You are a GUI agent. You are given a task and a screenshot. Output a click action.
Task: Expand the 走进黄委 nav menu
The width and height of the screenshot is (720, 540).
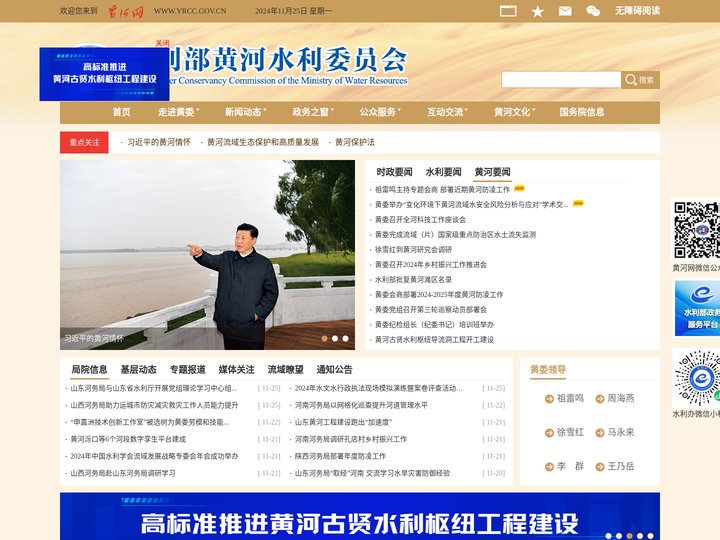[178, 112]
